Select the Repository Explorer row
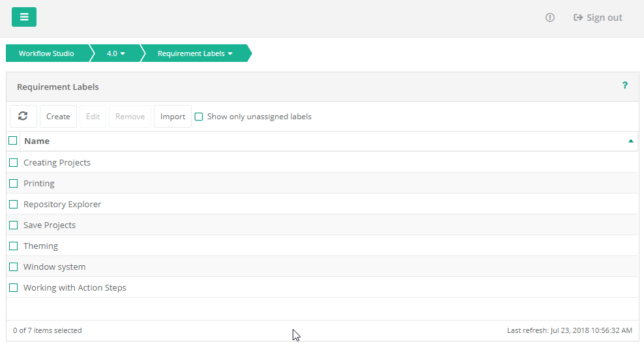This screenshot has height=346, width=644. coord(63,204)
